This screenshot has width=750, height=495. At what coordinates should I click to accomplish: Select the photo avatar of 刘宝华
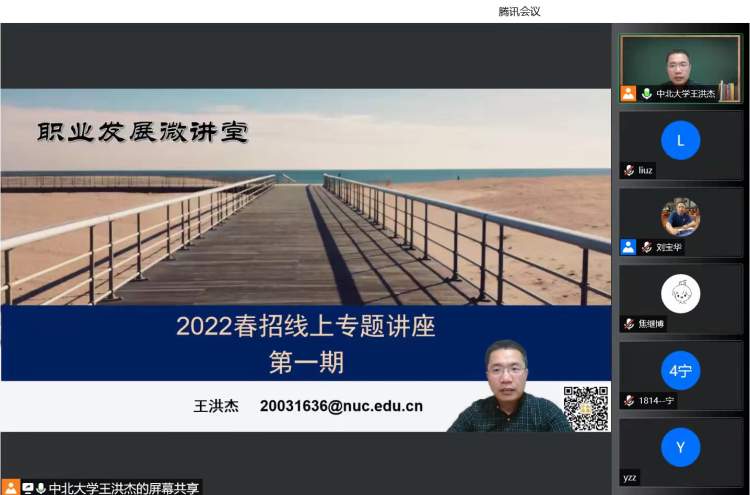(x=680, y=217)
